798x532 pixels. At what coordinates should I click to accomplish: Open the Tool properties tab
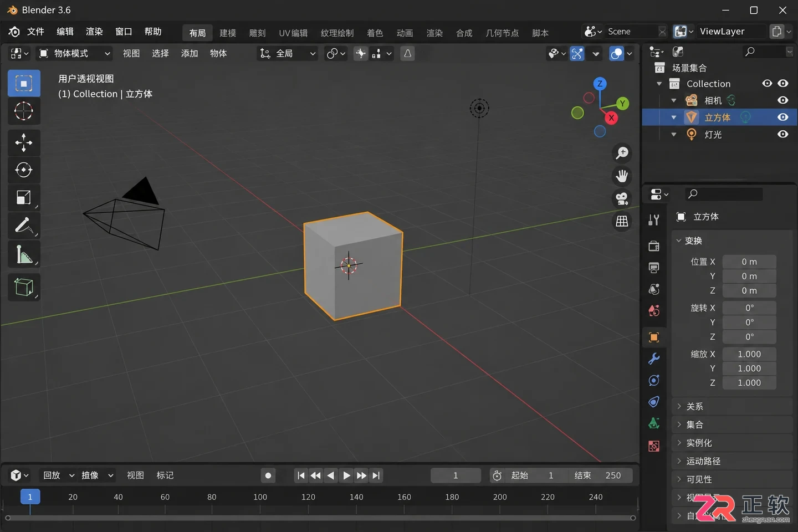(x=654, y=220)
